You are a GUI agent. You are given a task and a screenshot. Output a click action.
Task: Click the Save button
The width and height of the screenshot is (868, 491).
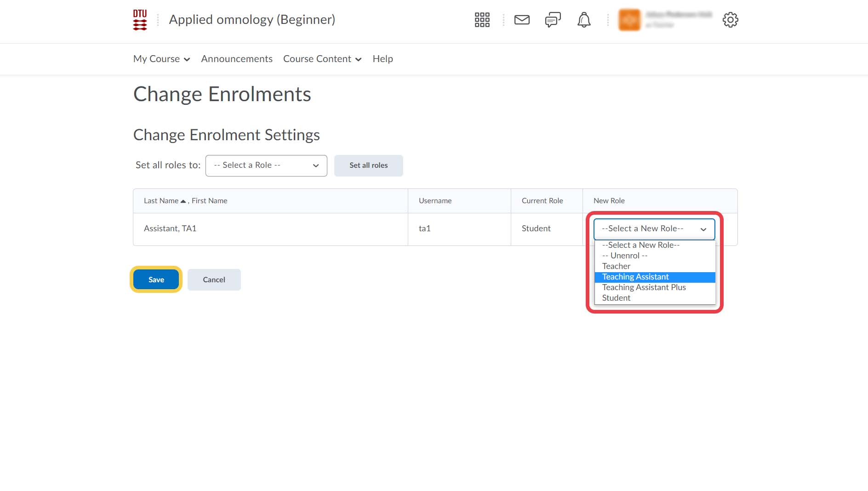click(x=156, y=280)
